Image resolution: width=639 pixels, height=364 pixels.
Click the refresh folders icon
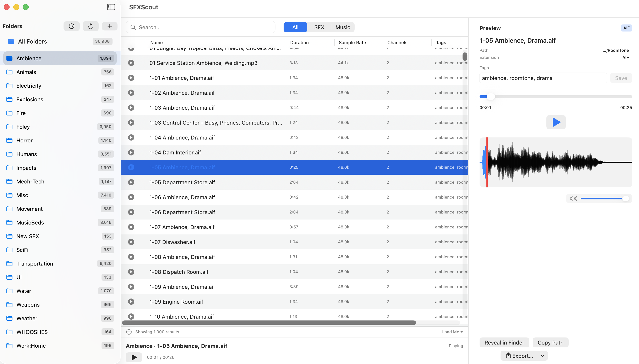click(91, 26)
